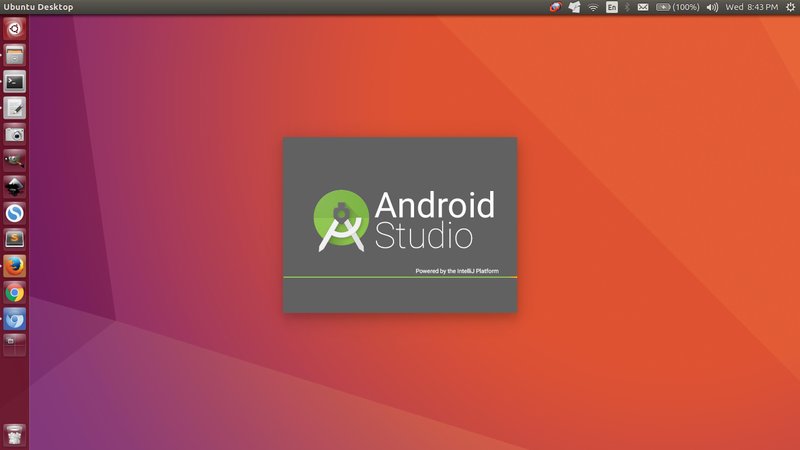This screenshot has height=450, width=800.
Task: Open Chromium browser from launcher
Action: click(x=14, y=319)
